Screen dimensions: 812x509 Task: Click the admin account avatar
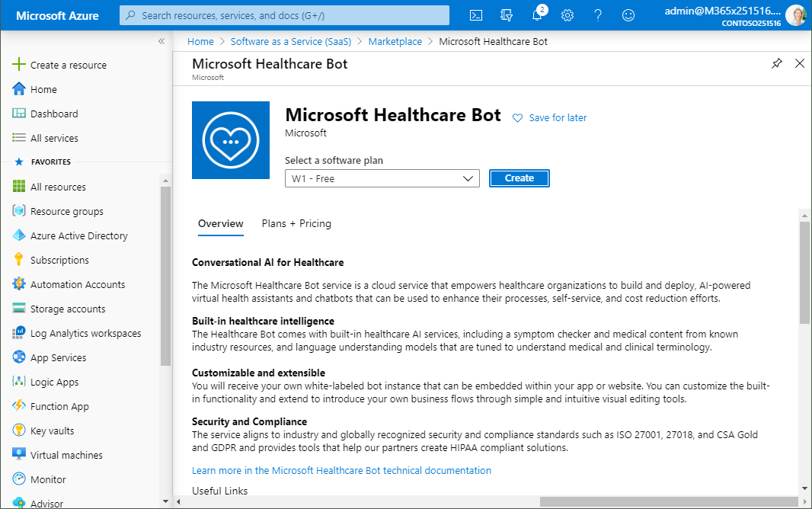(x=795, y=15)
